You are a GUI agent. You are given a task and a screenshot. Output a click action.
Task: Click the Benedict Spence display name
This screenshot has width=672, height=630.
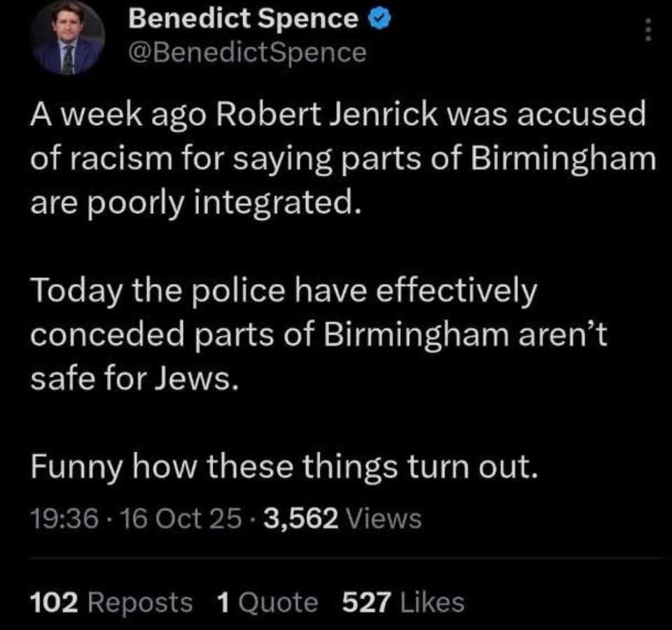(x=243, y=20)
